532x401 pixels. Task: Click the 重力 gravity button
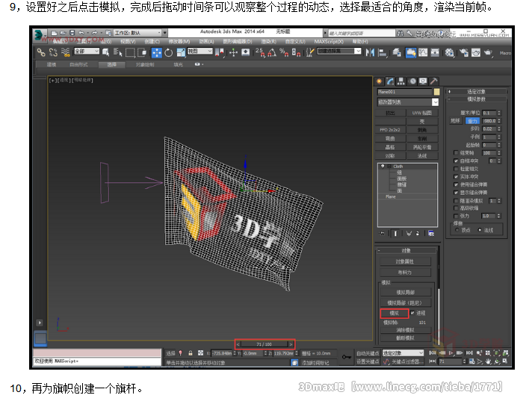pos(472,121)
